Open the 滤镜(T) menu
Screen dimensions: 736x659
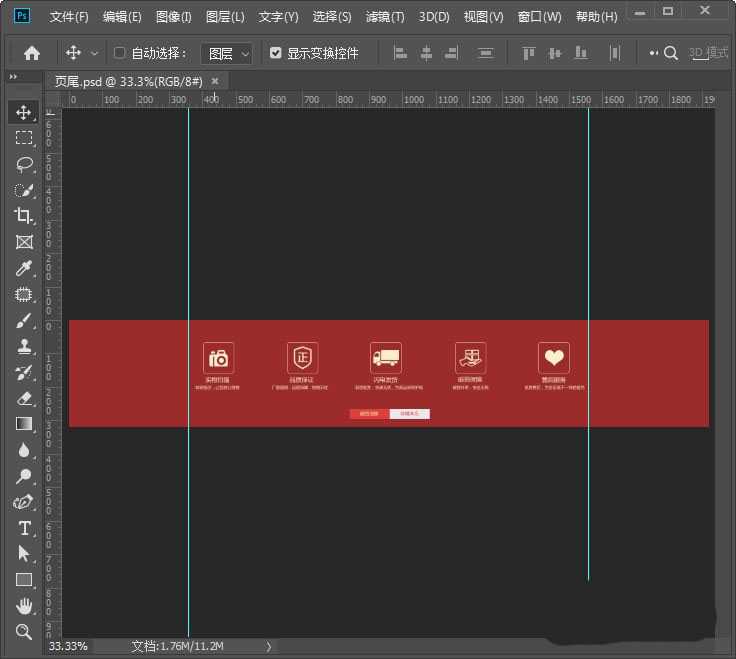point(385,17)
